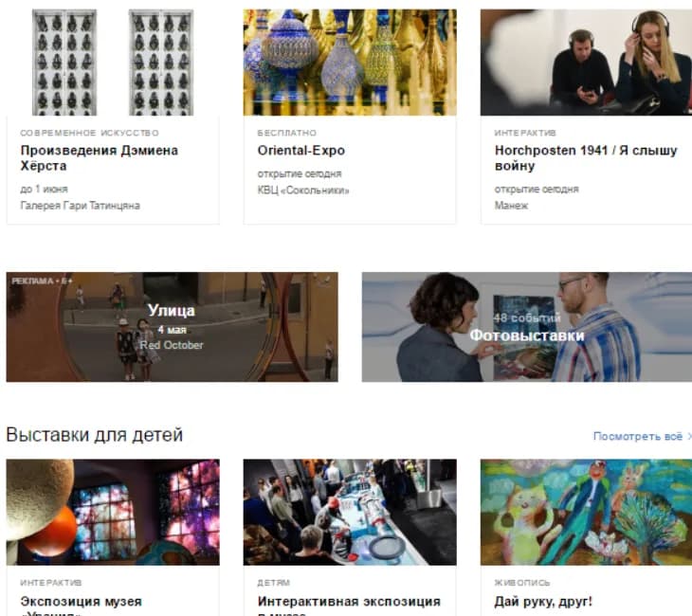The width and height of the screenshot is (692, 616).
Task: Select the 'Бесплатно' tag above Oriental-Expo
Action: [x=287, y=133]
